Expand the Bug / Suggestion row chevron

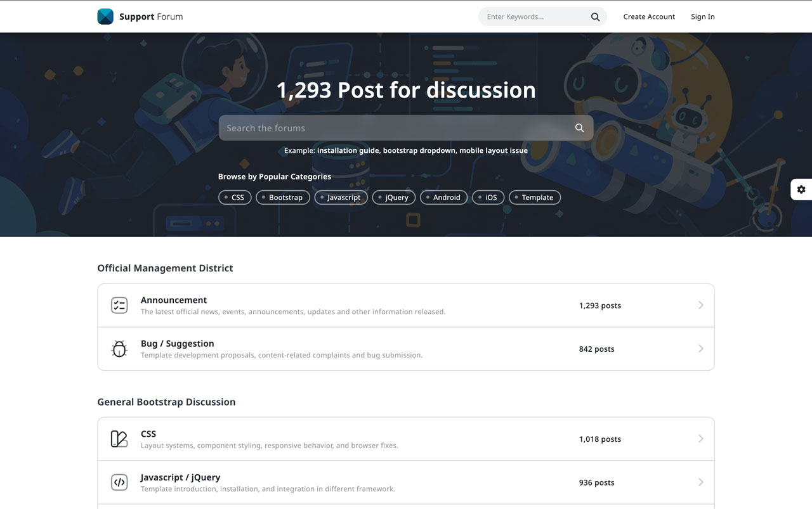click(x=700, y=349)
